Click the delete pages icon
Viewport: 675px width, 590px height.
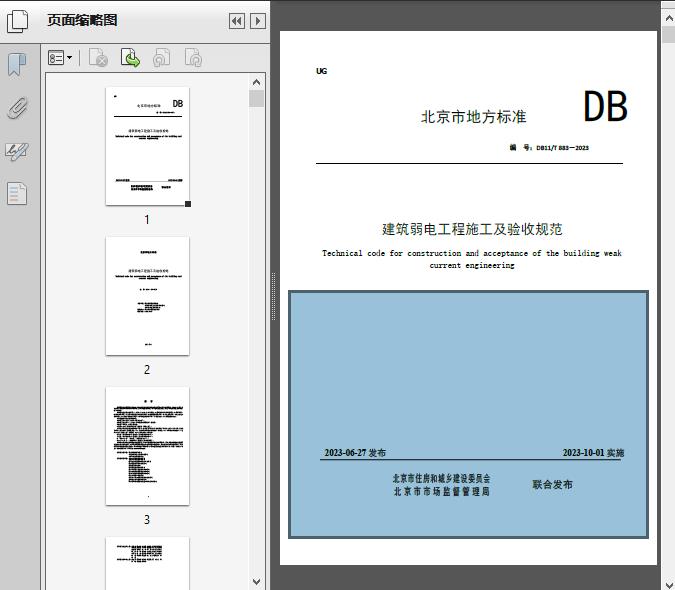(x=98, y=59)
